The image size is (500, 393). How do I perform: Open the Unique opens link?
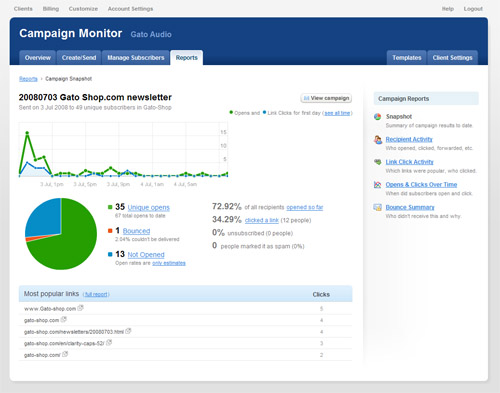pos(149,207)
